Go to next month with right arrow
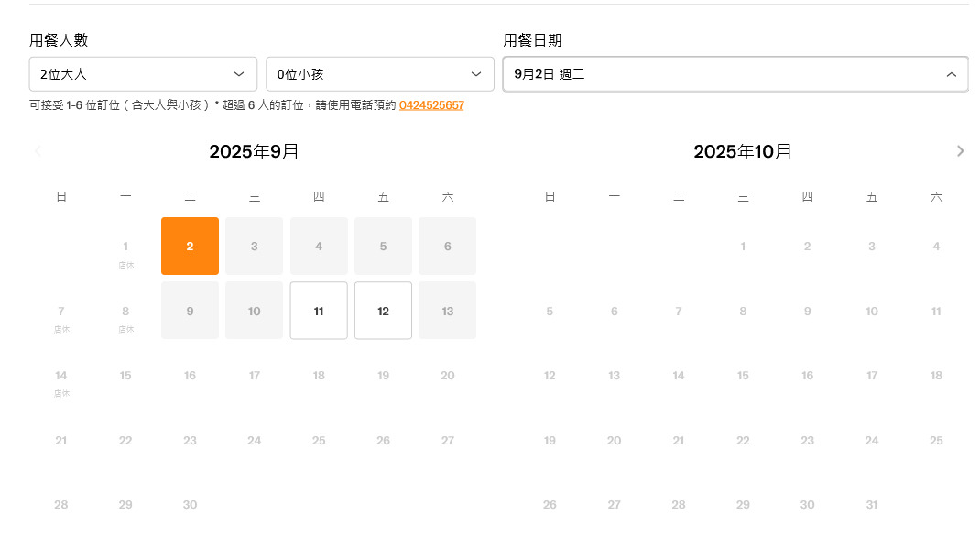Image resolution: width=980 pixels, height=548 pixels. [x=960, y=151]
